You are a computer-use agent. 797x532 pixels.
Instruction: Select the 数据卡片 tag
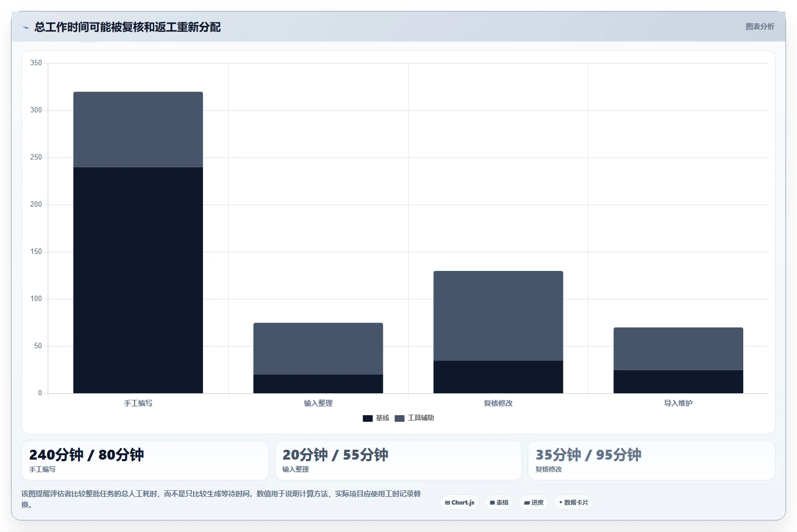click(574, 502)
